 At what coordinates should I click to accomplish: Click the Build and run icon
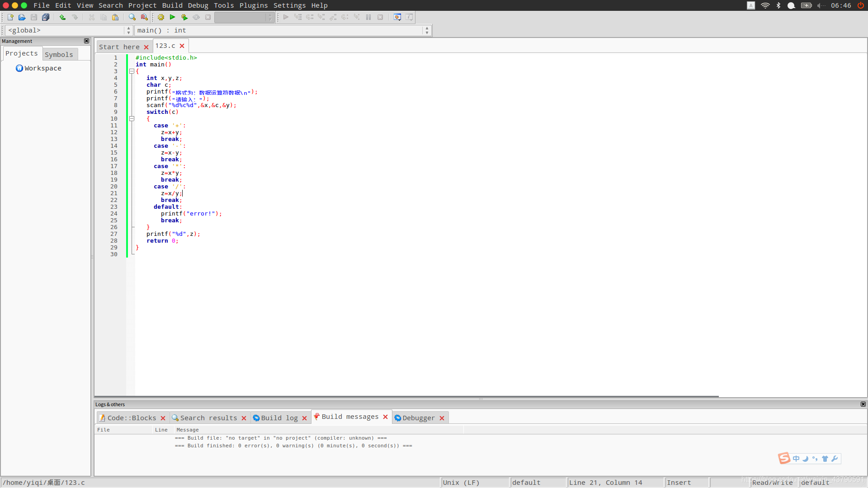(x=184, y=17)
